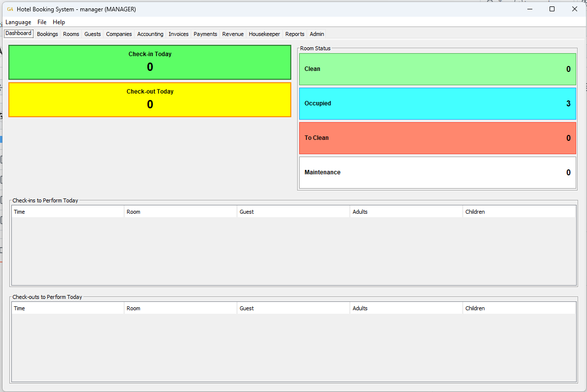587x392 pixels.
Task: Open the File menu
Action: coord(42,22)
